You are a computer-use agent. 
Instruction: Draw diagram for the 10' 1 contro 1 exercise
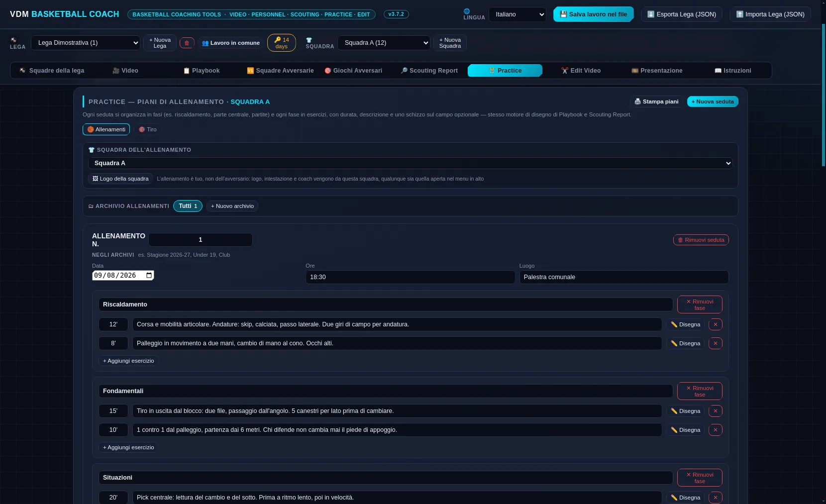click(685, 430)
